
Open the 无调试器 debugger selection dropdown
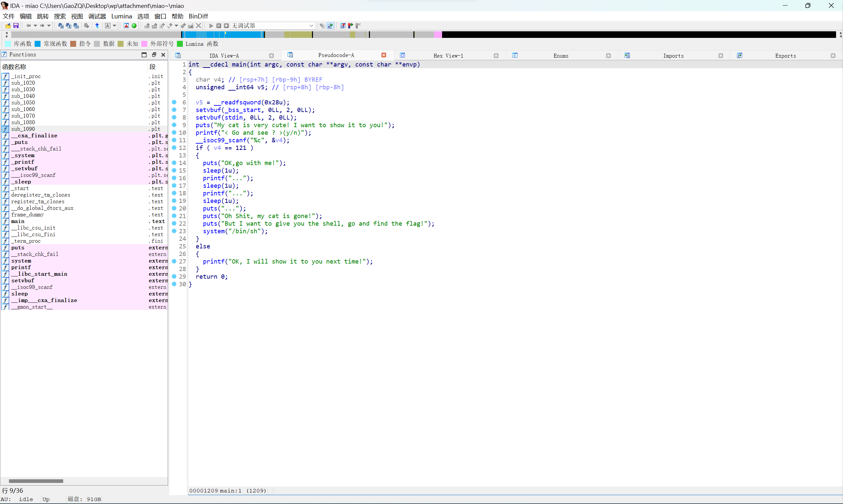[273, 26]
